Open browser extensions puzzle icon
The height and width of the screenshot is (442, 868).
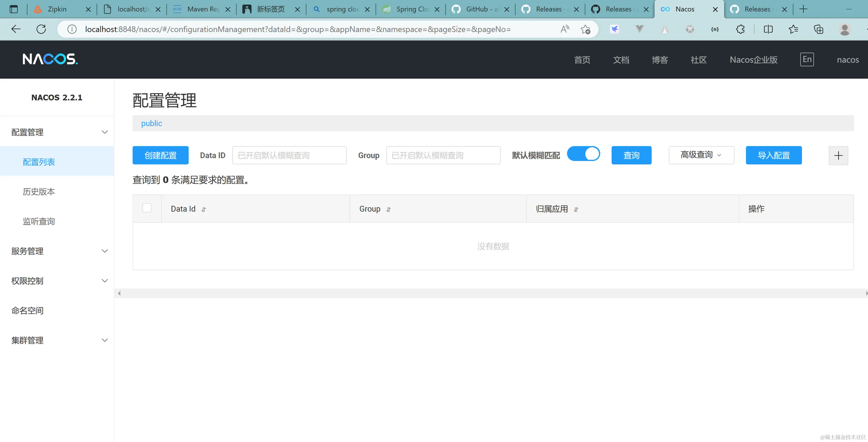point(740,29)
